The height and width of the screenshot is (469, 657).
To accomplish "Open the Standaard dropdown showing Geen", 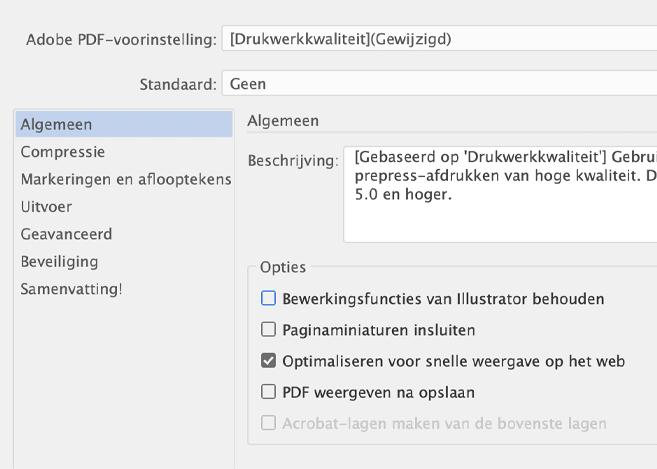I will (x=439, y=83).
